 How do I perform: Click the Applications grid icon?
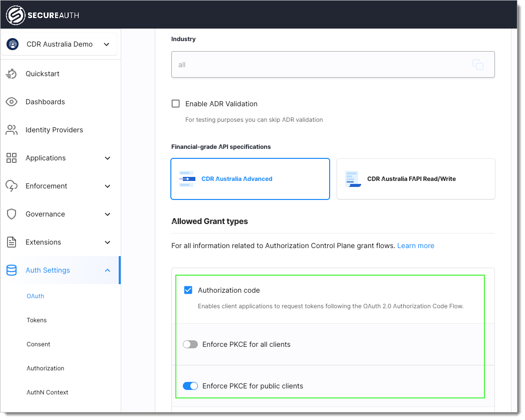click(x=12, y=158)
